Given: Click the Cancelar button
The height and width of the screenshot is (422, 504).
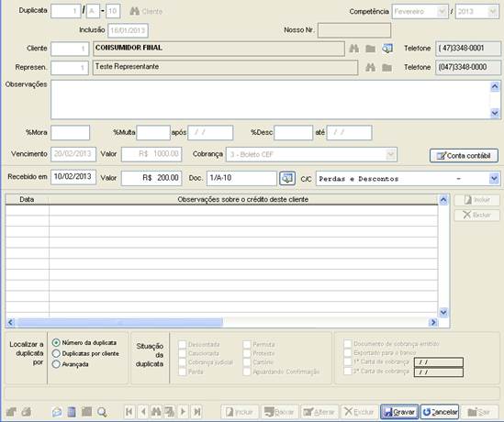Looking at the screenshot, I should [440, 412].
